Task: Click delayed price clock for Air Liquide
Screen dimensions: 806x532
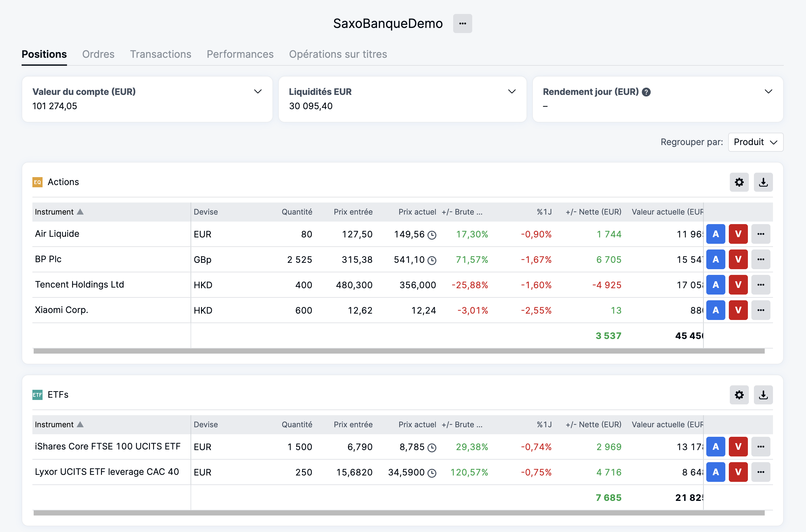Action: point(432,235)
